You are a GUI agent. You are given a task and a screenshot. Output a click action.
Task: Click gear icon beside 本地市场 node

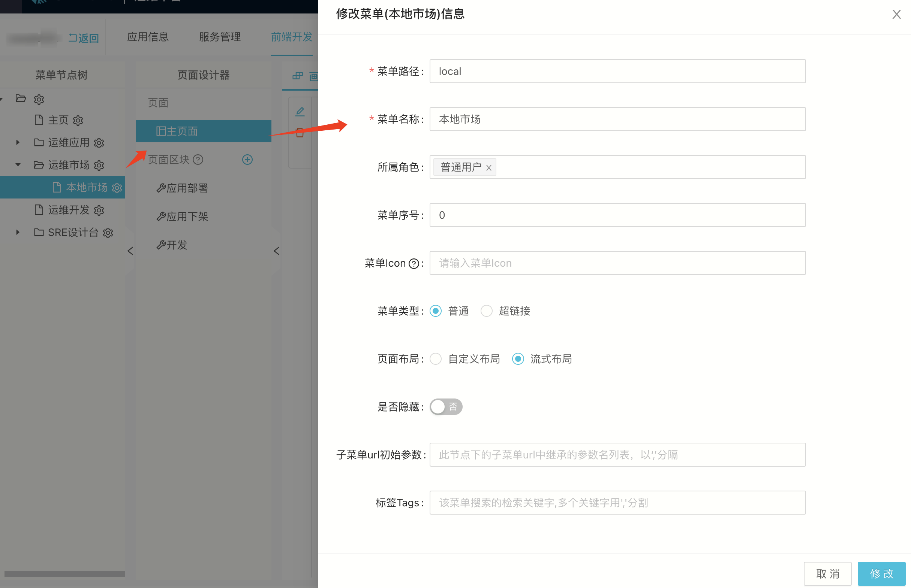117,188
